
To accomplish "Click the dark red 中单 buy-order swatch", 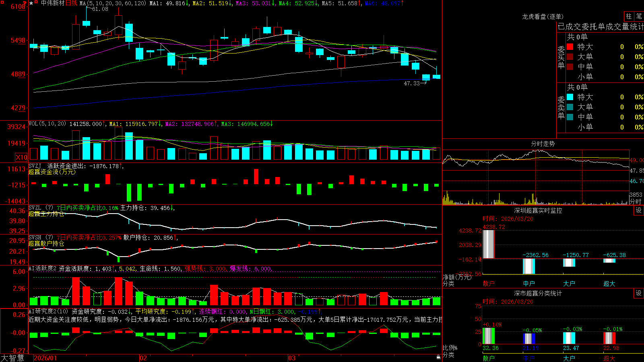I will [x=570, y=67].
